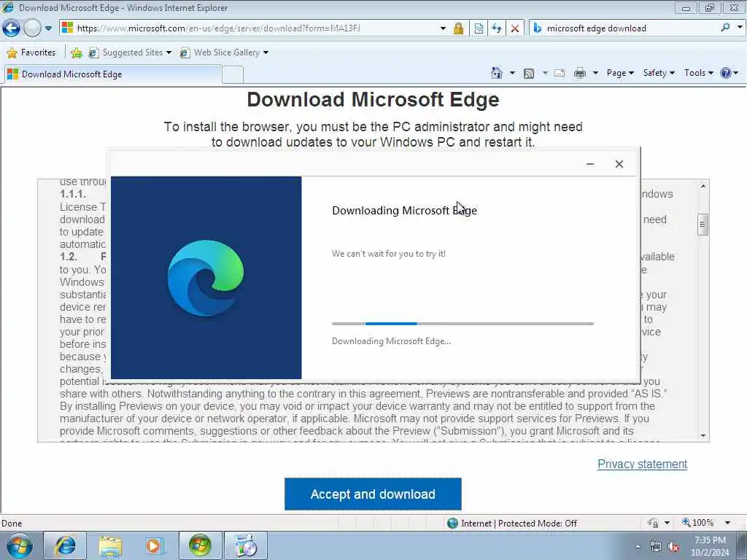Show hidden system tray icons

(638, 547)
